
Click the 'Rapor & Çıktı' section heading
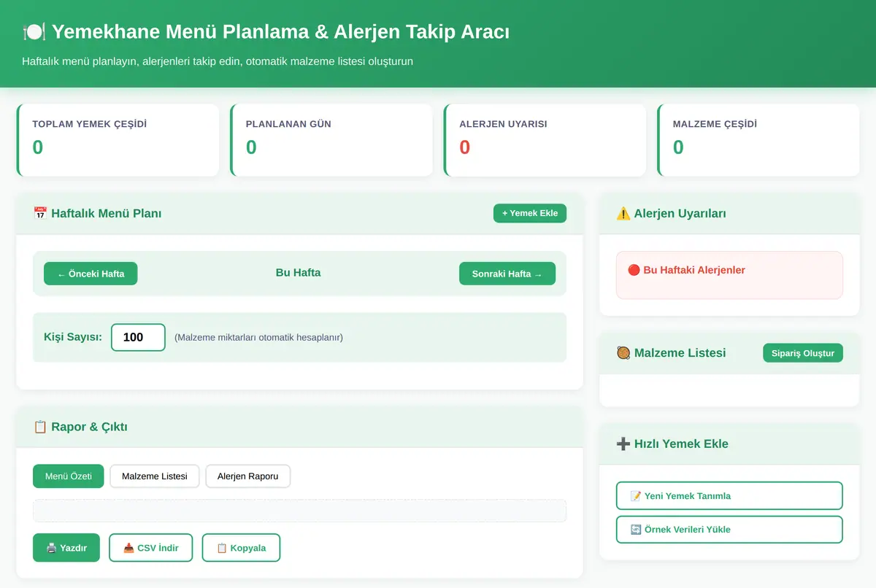[80, 427]
